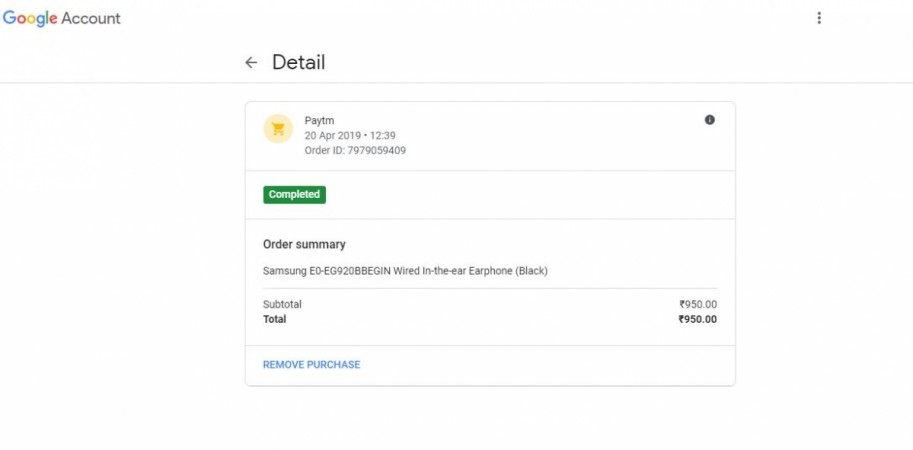Click the info icon on Paytm order
The width and height of the screenshot is (913, 450).
709,120
